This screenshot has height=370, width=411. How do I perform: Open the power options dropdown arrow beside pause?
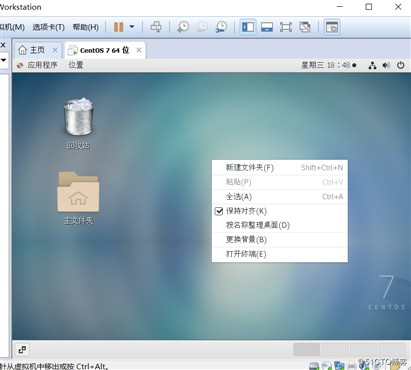tap(132, 27)
